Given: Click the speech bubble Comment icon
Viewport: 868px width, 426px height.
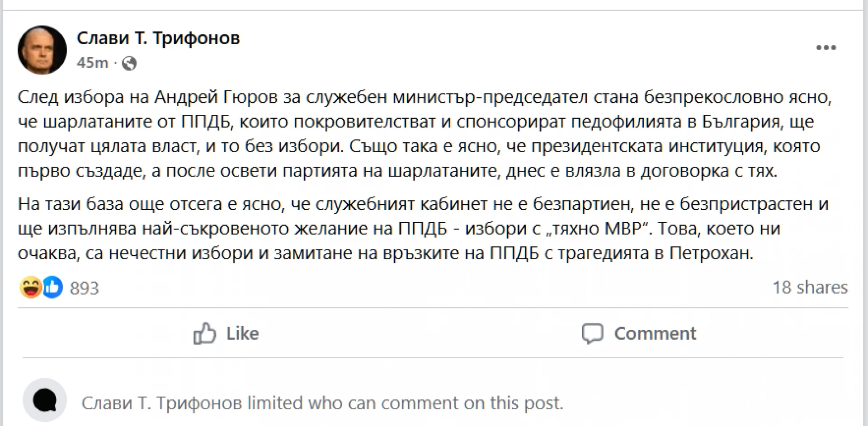Looking at the screenshot, I should [592, 333].
